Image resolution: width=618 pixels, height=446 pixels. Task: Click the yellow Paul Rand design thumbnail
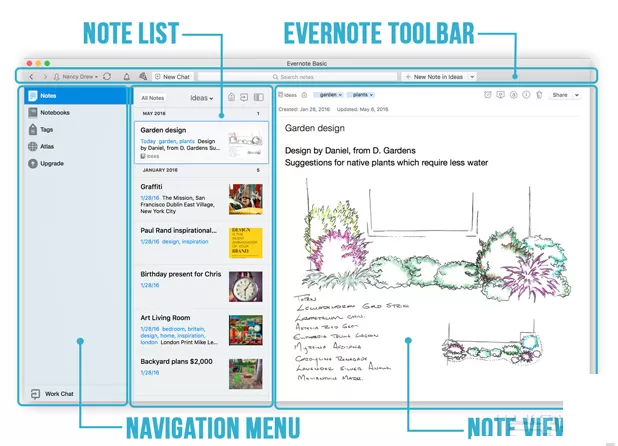tap(246, 243)
